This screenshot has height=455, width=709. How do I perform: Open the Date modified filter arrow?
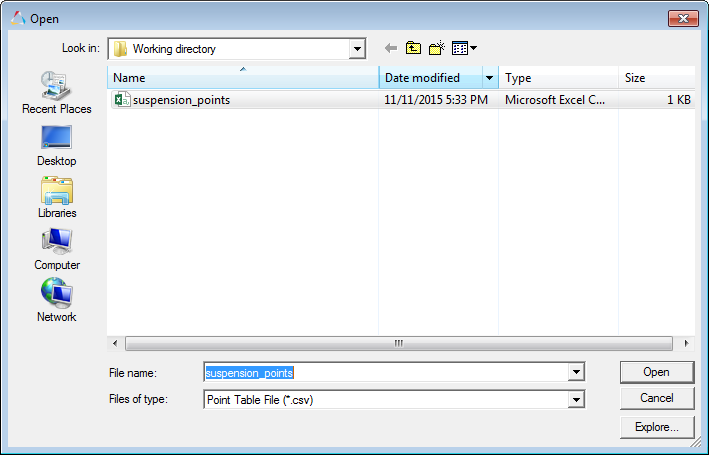pos(489,78)
